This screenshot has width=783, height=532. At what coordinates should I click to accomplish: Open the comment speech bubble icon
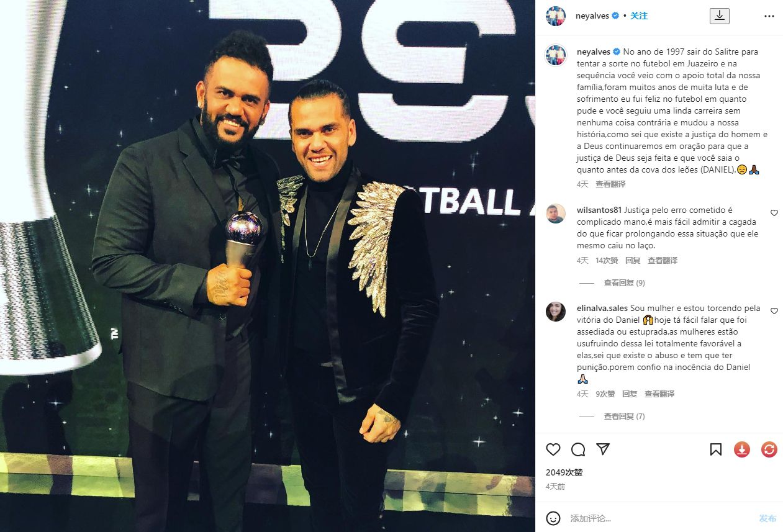click(x=578, y=449)
